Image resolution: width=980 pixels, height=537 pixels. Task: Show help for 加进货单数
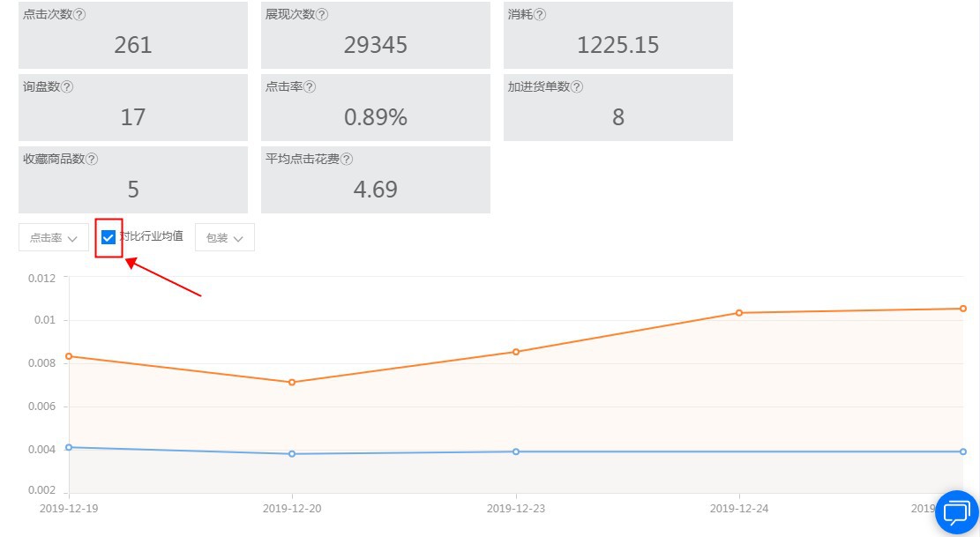(577, 87)
